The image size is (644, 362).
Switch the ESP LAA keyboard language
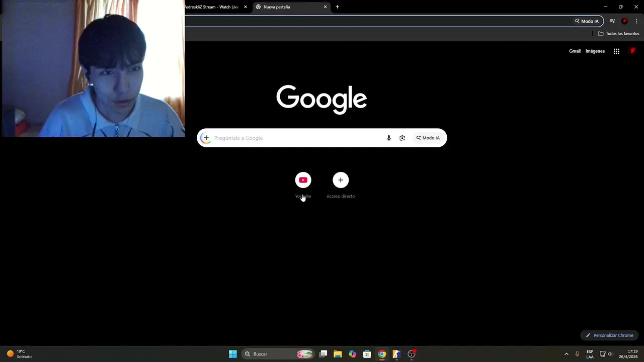tap(590, 354)
